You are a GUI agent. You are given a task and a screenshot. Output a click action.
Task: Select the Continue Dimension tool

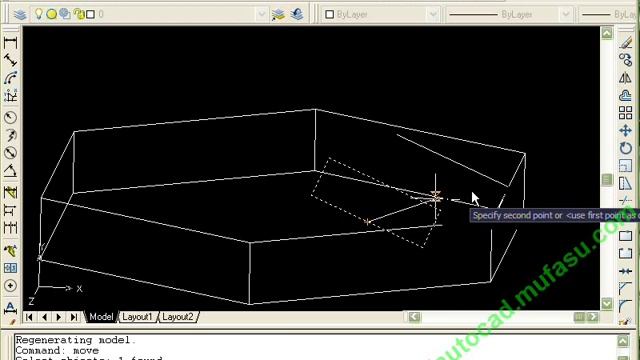point(11,227)
